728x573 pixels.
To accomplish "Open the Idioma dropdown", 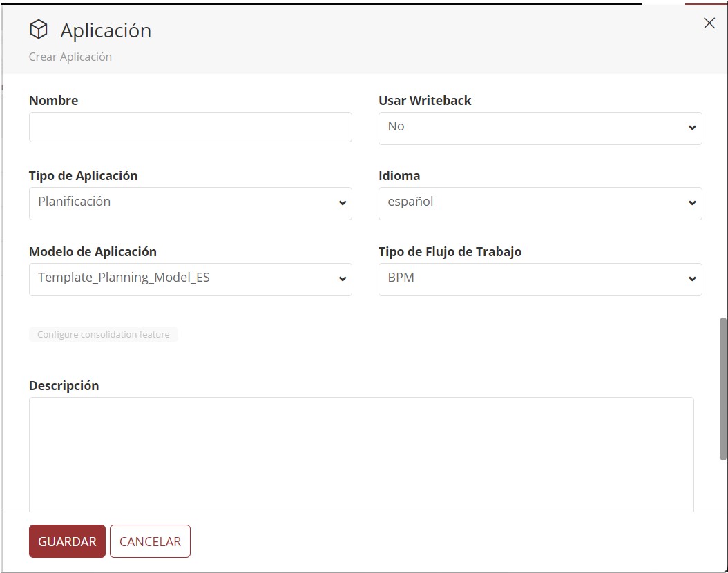I will point(540,204).
